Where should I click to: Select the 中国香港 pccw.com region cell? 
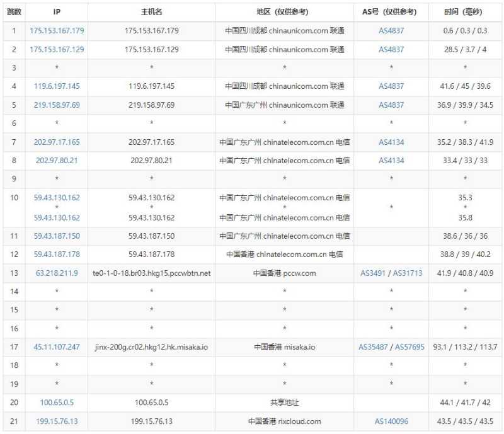coord(285,273)
